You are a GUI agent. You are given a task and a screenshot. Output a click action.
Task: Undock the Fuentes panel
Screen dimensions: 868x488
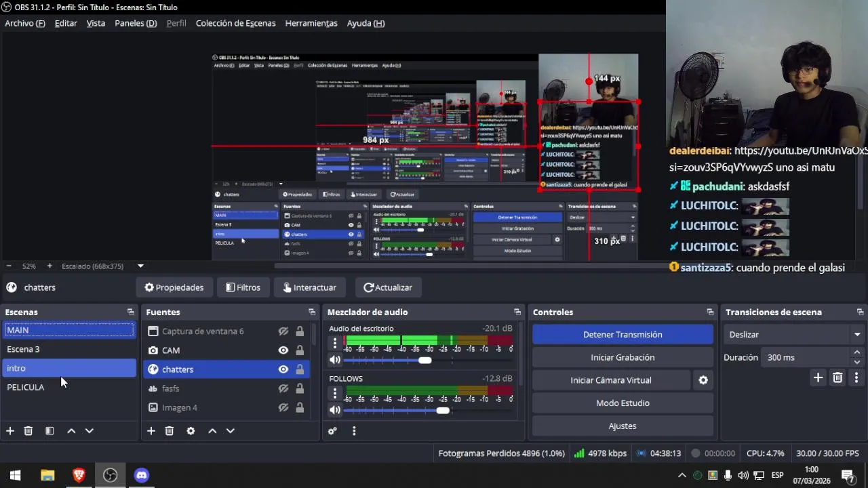pyautogui.click(x=312, y=312)
